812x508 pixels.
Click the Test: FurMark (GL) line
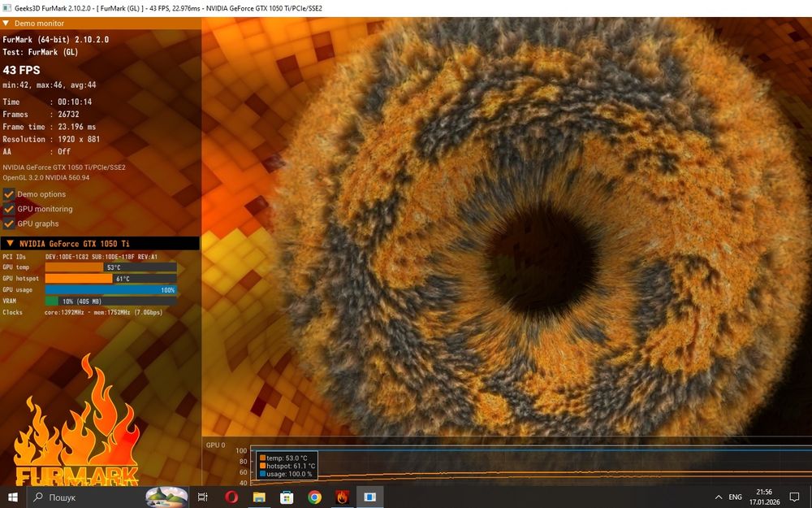[41, 52]
